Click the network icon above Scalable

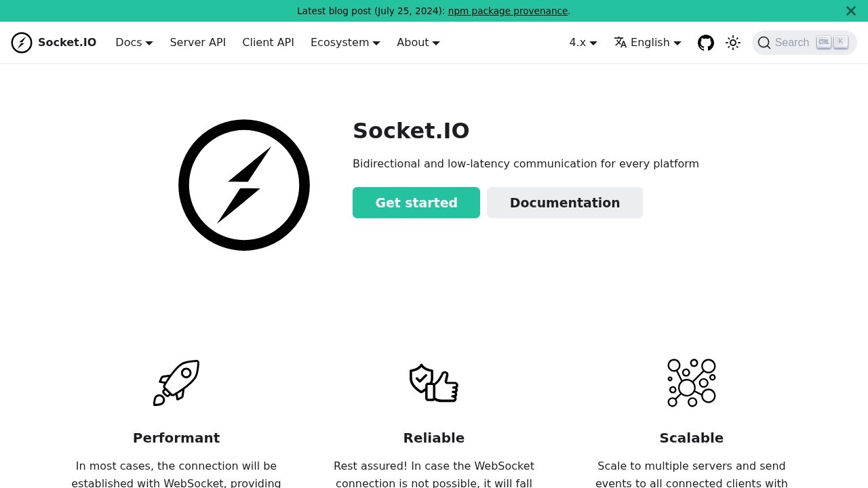point(691,382)
